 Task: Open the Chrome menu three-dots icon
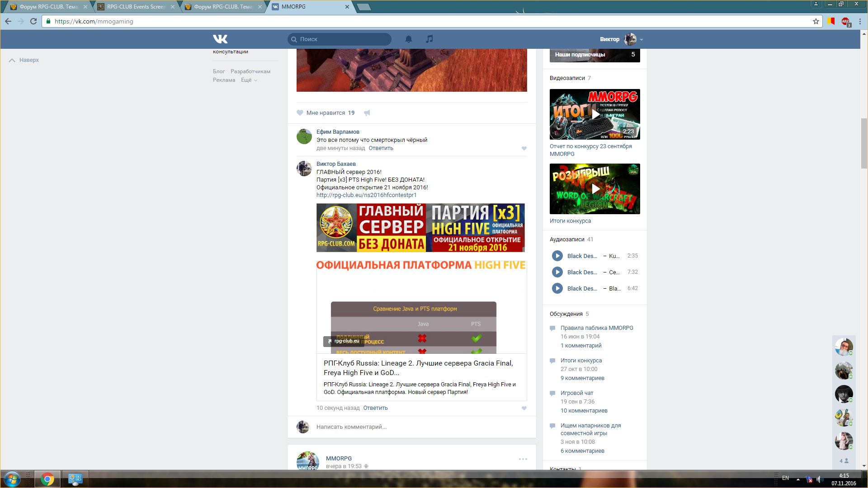point(860,21)
